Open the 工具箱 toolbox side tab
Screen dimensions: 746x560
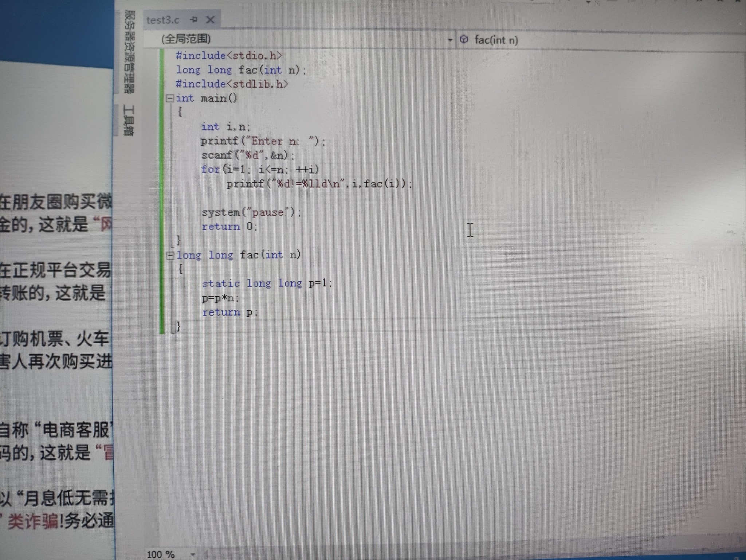coord(129,120)
